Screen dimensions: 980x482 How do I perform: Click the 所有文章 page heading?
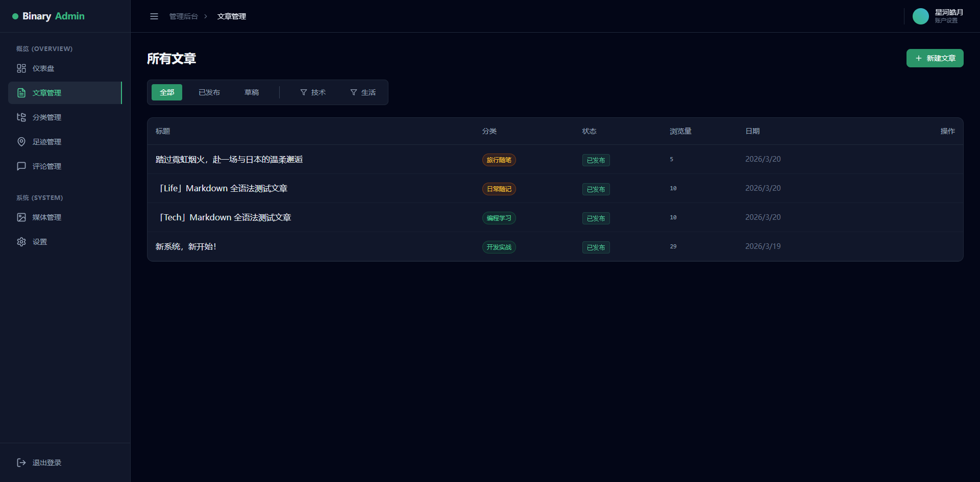(171, 59)
